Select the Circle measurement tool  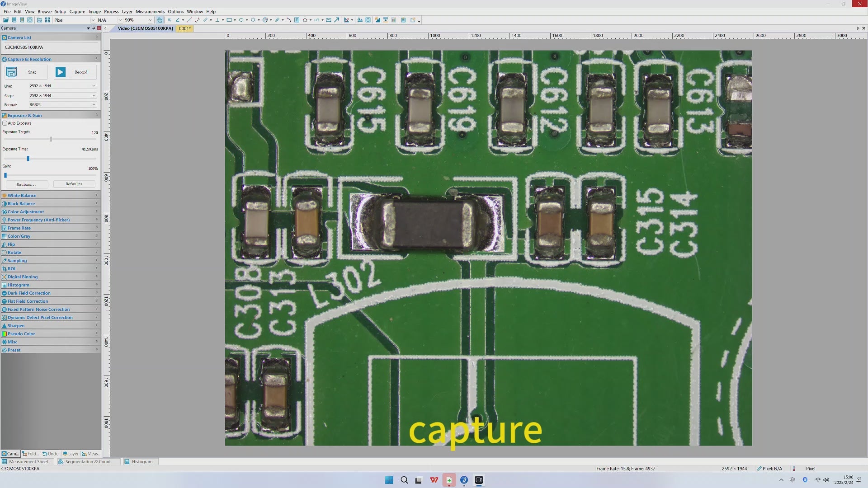point(253,20)
